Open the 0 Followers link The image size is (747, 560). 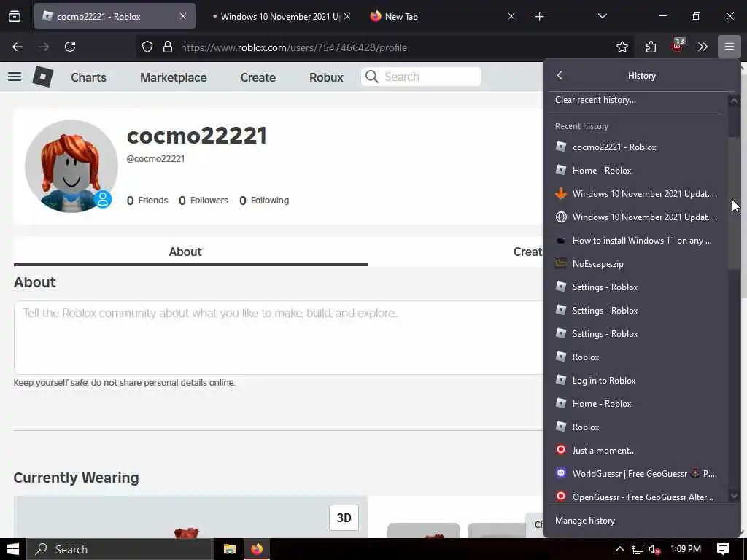[204, 201]
